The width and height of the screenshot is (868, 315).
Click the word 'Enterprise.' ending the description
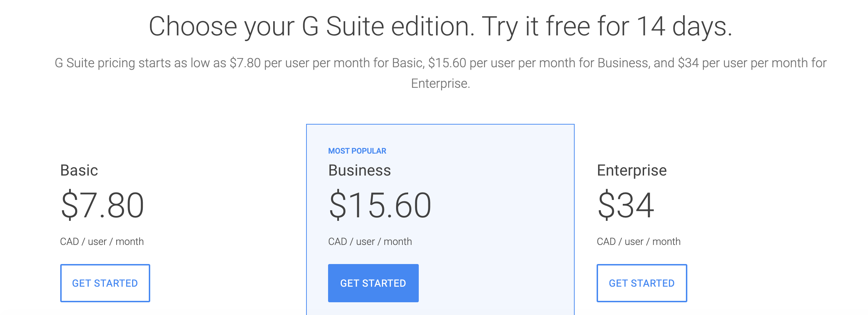click(x=440, y=84)
